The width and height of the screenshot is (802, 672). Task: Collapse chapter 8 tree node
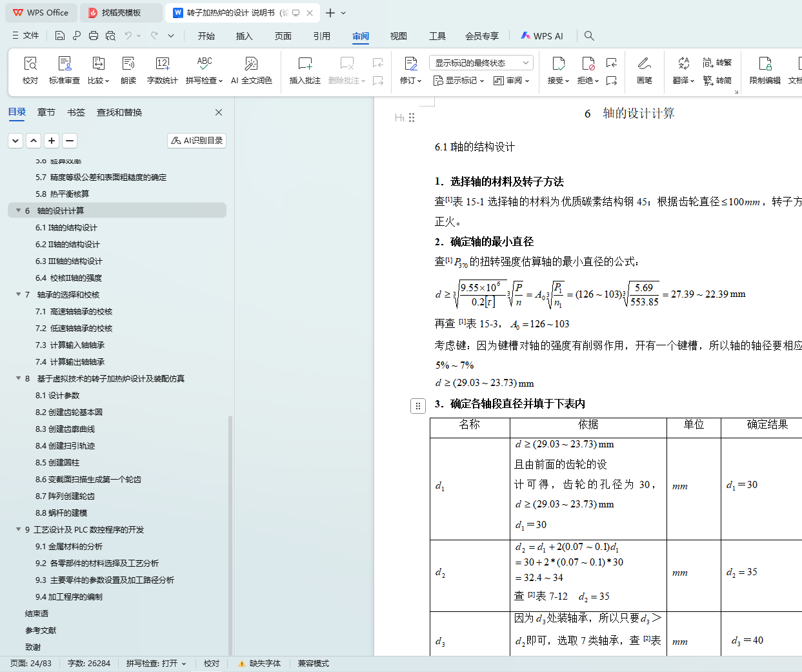click(x=18, y=378)
